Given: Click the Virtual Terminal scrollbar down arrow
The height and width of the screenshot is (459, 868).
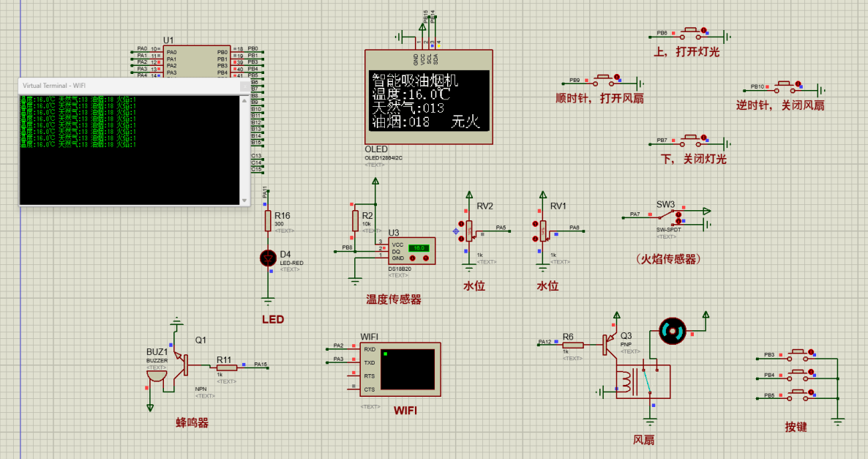Looking at the screenshot, I should click(244, 200).
